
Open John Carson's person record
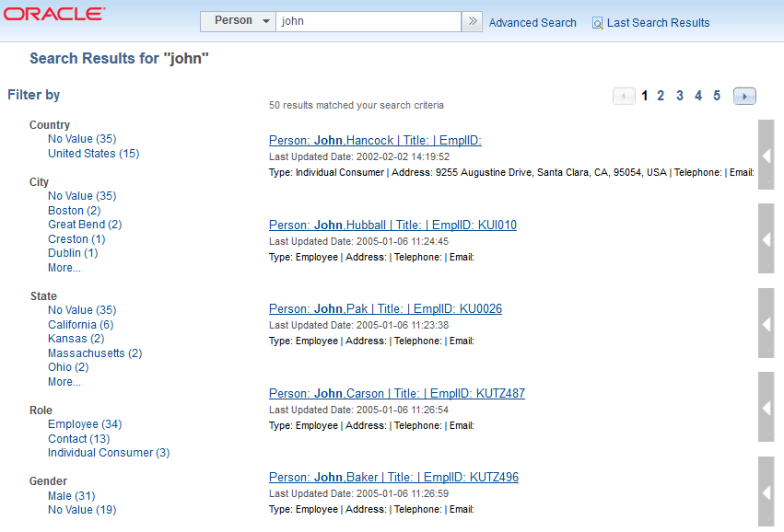[396, 392]
